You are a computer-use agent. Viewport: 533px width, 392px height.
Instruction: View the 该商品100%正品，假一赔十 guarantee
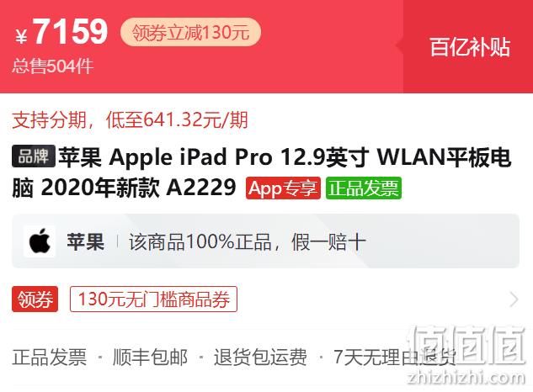247,242
